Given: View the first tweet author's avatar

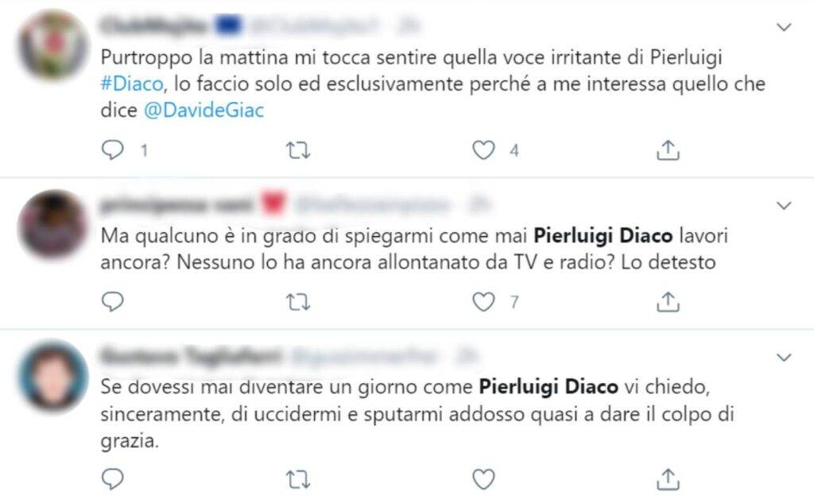Looking at the screenshot, I should [52, 45].
